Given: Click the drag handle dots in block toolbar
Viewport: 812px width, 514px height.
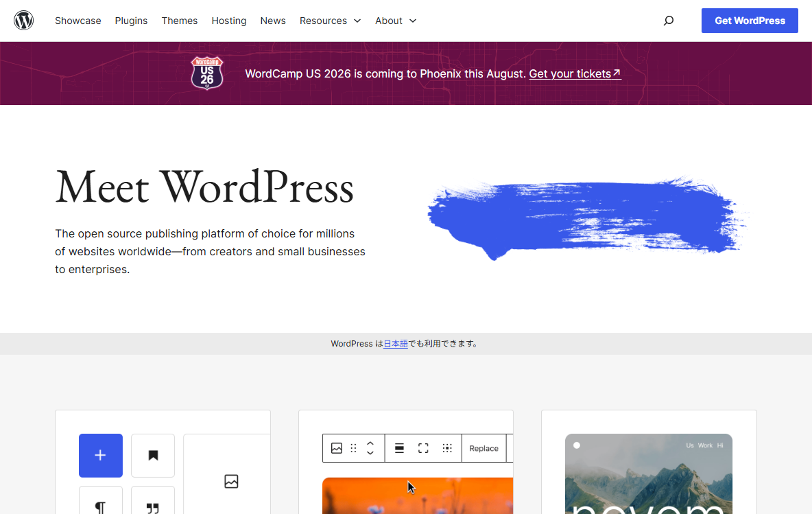Looking at the screenshot, I should point(354,448).
